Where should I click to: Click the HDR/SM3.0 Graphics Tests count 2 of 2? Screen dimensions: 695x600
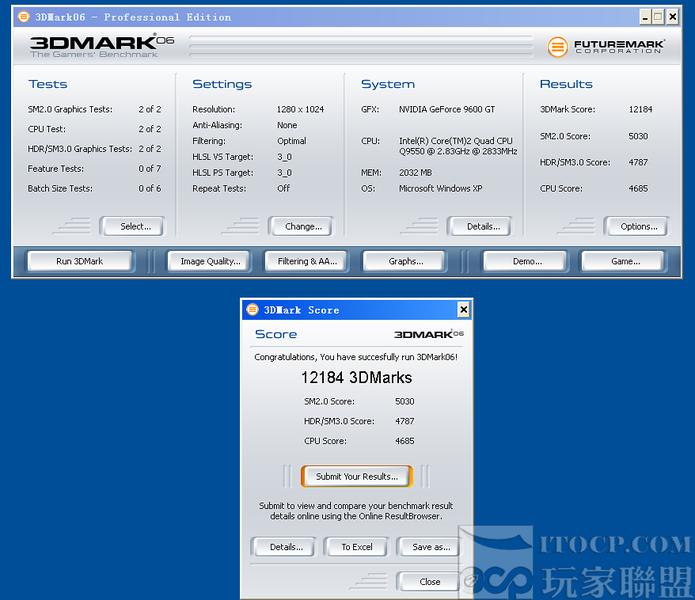150,149
